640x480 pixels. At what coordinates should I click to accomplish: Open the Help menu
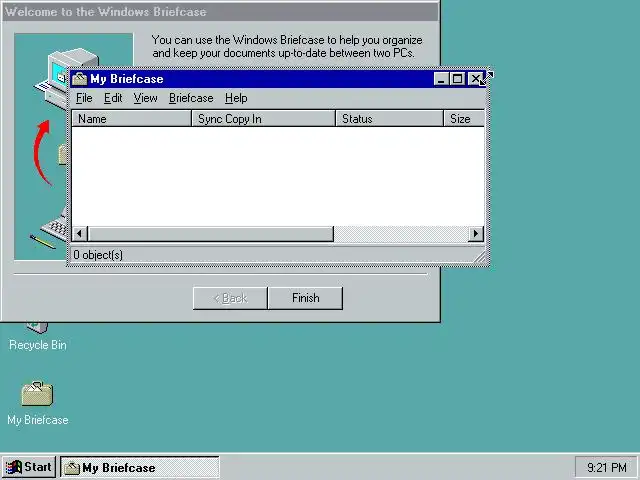pyautogui.click(x=236, y=98)
